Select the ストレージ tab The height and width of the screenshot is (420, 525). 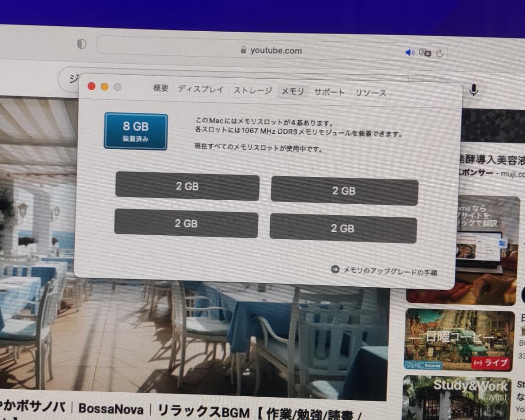click(252, 90)
